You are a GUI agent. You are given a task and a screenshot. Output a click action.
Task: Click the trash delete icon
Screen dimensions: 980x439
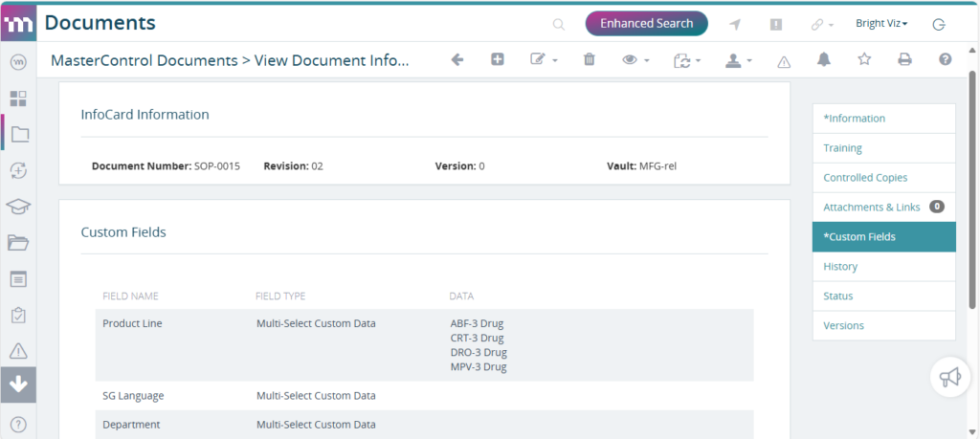click(x=589, y=60)
